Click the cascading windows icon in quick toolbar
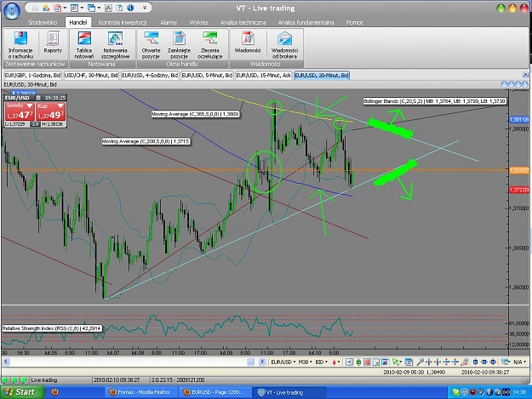 pos(91,8)
